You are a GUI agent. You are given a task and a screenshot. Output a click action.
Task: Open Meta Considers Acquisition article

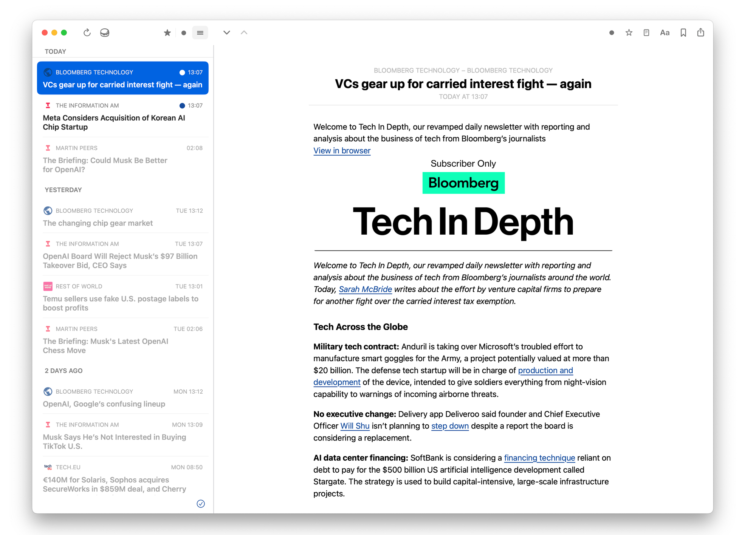[114, 122]
